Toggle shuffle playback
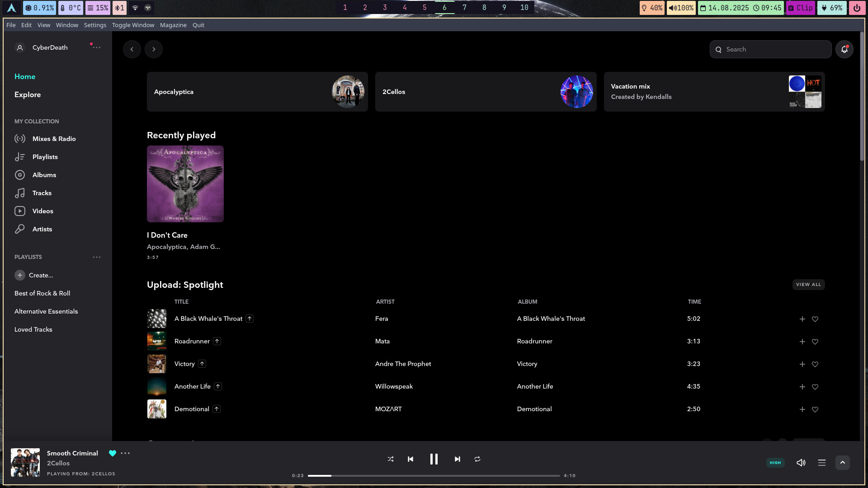Viewport: 868px width, 488px height. (391, 459)
